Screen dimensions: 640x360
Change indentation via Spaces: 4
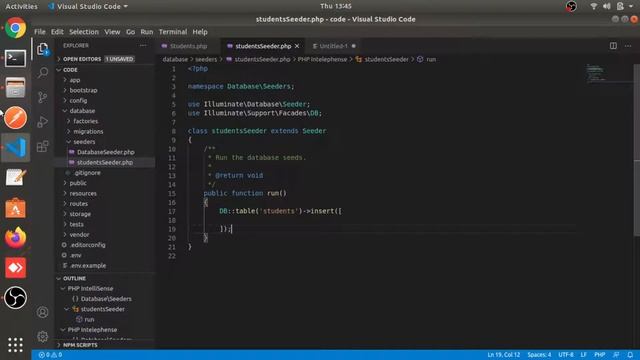[539, 355]
